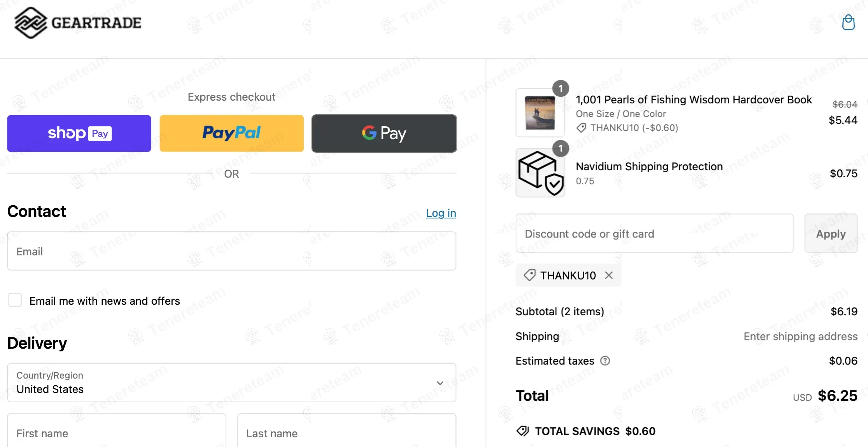Click the GearTrade logo

click(x=78, y=23)
